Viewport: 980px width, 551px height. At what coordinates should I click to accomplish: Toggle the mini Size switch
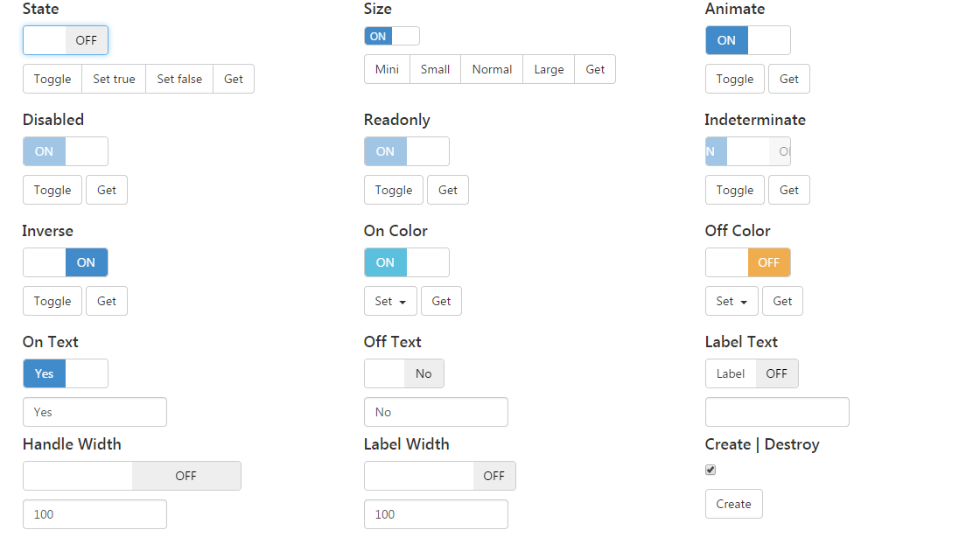coord(392,36)
